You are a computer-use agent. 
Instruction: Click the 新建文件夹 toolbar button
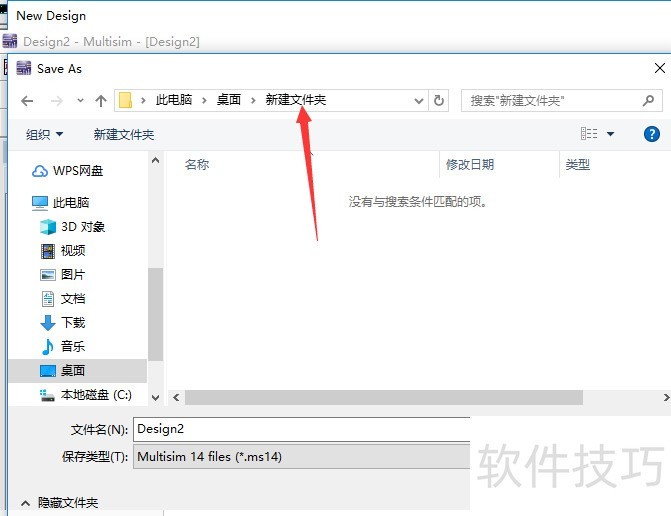pyautogui.click(x=124, y=134)
